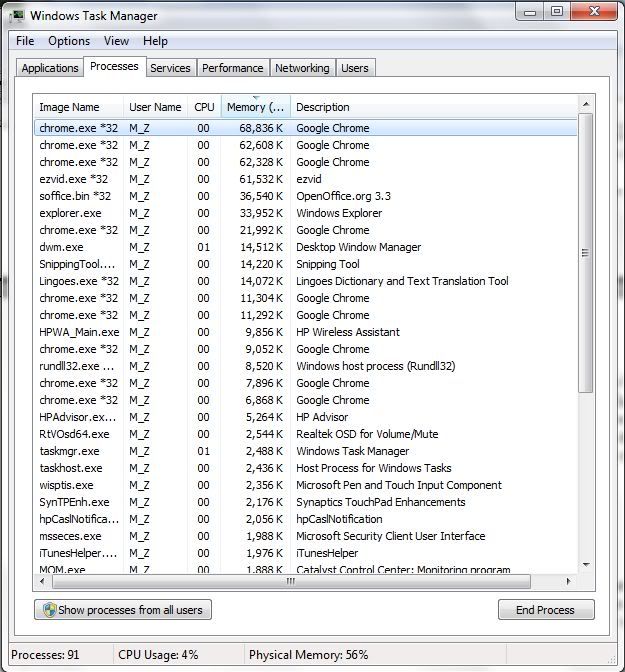Select the HPWA_Main.exe process
Image resolution: width=625 pixels, height=672 pixels.
[305, 332]
